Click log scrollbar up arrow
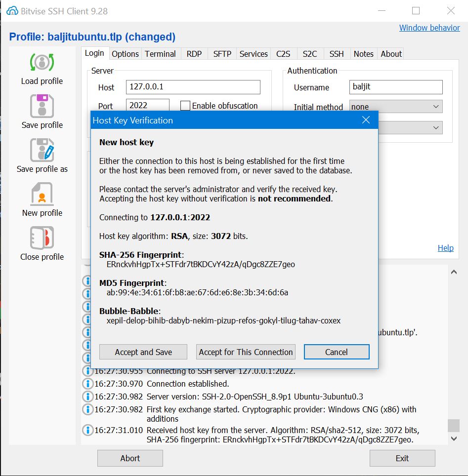The image size is (468, 476). [454, 272]
